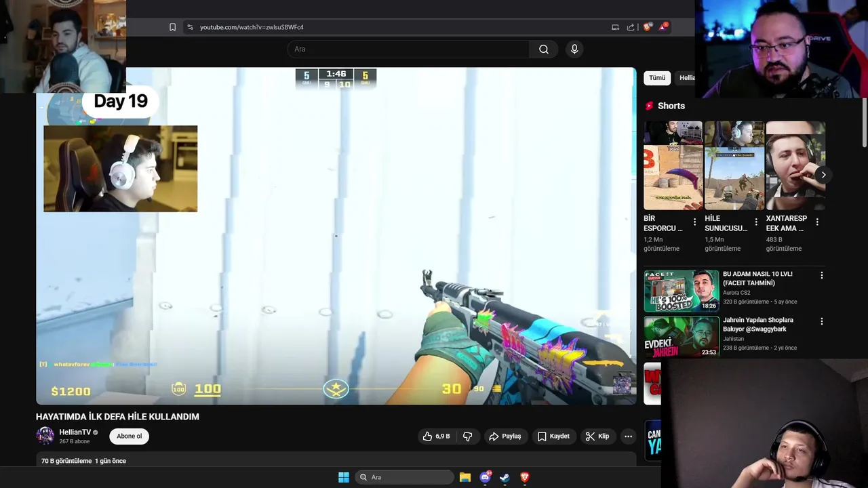
Task: Open more actions three-dot menu under video
Action: pyautogui.click(x=629, y=436)
